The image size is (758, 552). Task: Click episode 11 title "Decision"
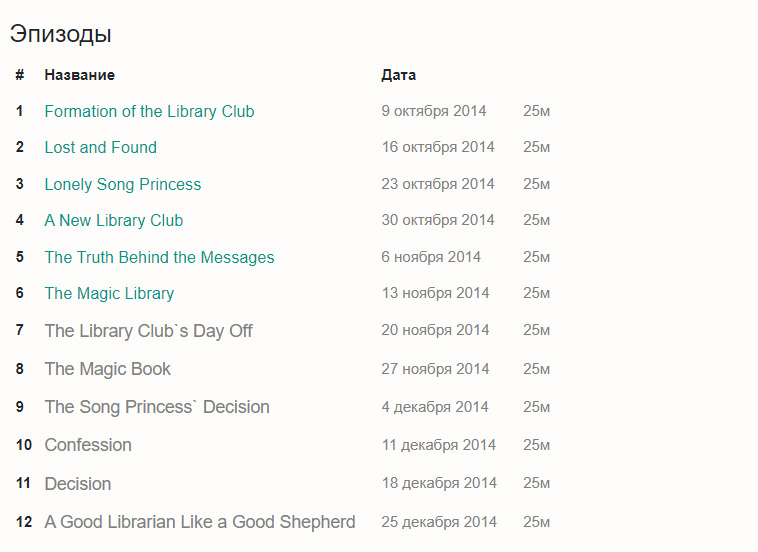(x=77, y=484)
